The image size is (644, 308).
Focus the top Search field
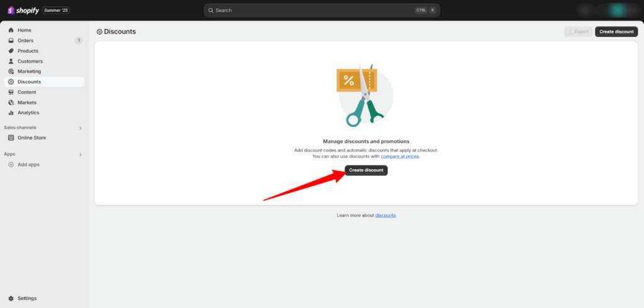tap(314, 11)
